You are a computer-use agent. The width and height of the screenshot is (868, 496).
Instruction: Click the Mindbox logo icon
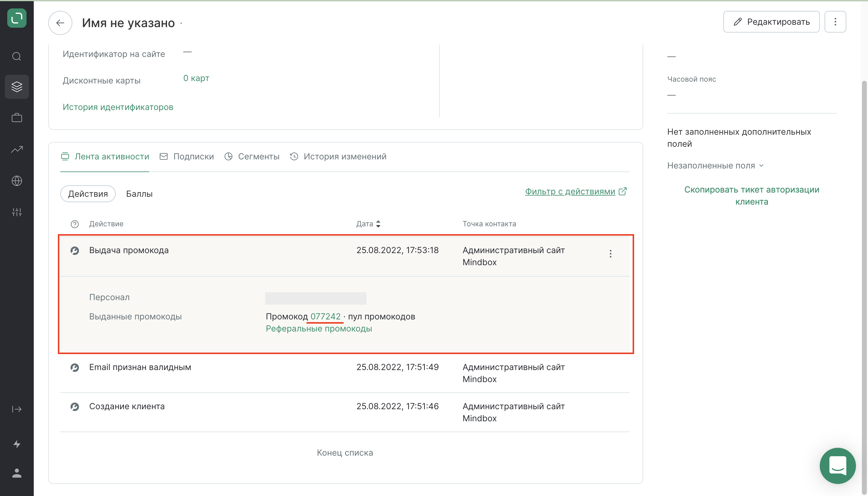(17, 18)
